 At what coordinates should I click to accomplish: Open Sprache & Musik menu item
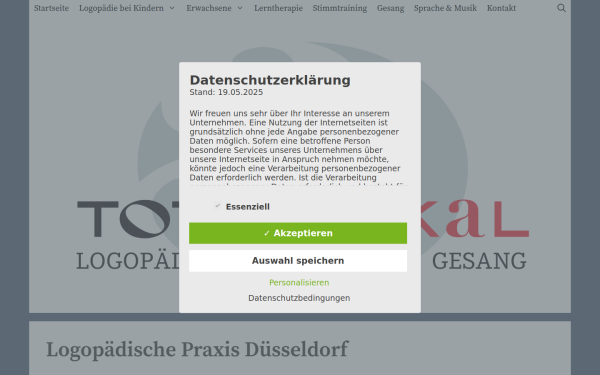[445, 8]
